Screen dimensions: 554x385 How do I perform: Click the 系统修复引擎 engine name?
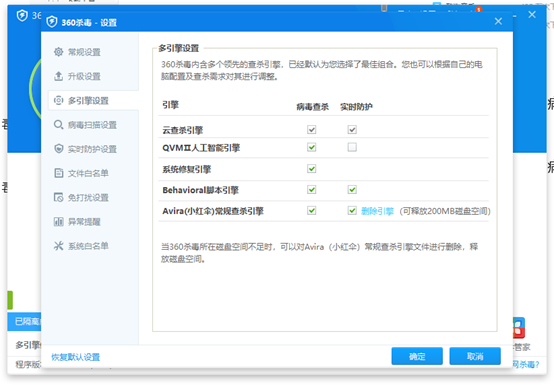click(187, 169)
